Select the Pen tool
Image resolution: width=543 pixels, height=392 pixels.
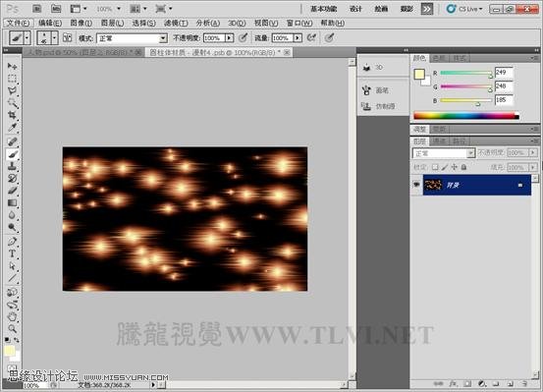pyautogui.click(x=13, y=242)
